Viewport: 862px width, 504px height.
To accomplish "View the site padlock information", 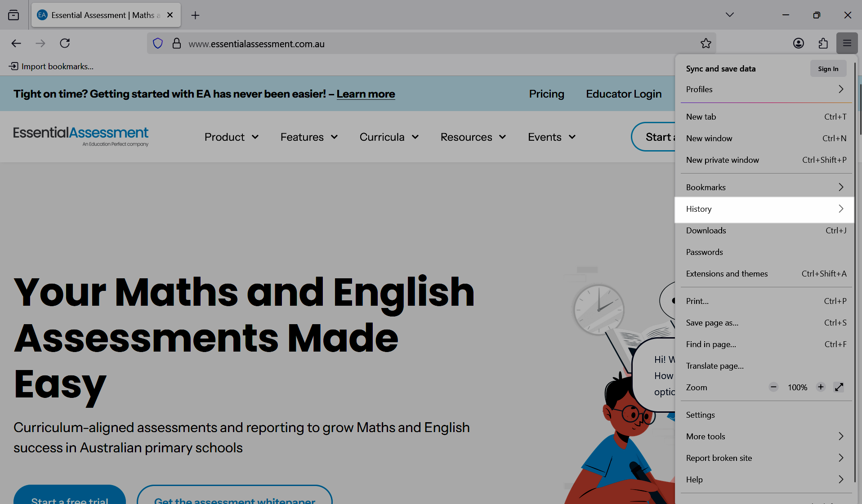I will (x=177, y=44).
